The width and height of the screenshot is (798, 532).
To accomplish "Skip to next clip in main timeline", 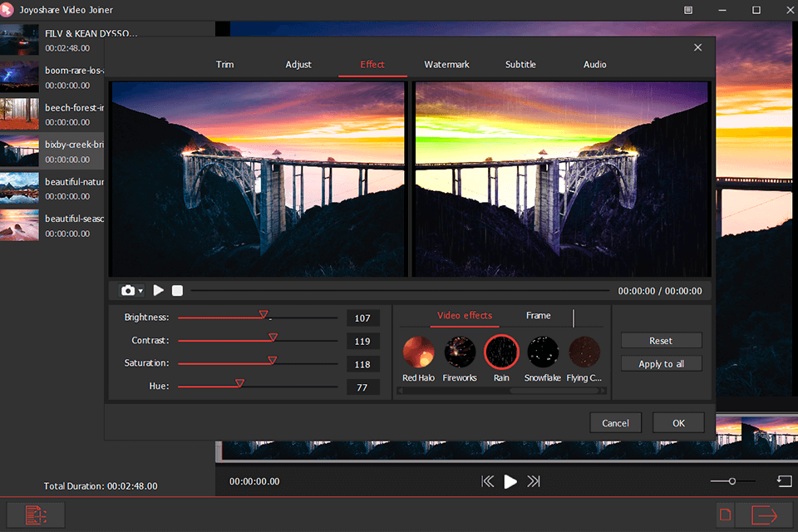I will 533,480.
